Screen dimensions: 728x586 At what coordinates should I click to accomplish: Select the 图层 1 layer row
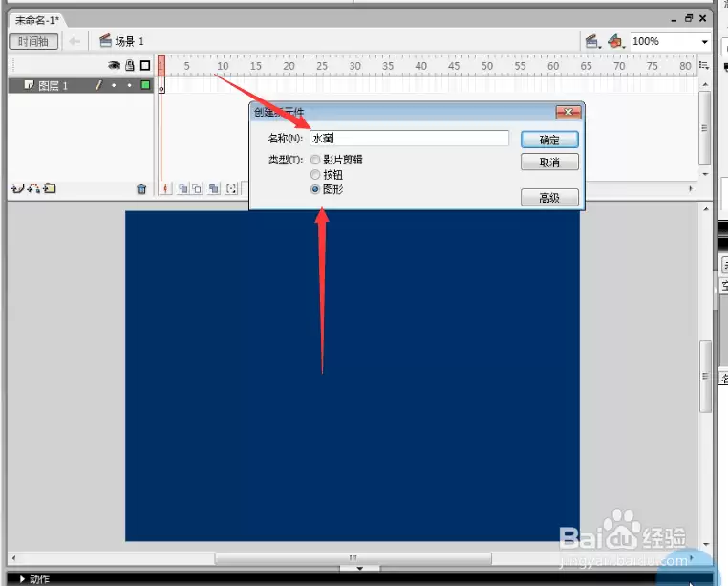tap(81, 85)
